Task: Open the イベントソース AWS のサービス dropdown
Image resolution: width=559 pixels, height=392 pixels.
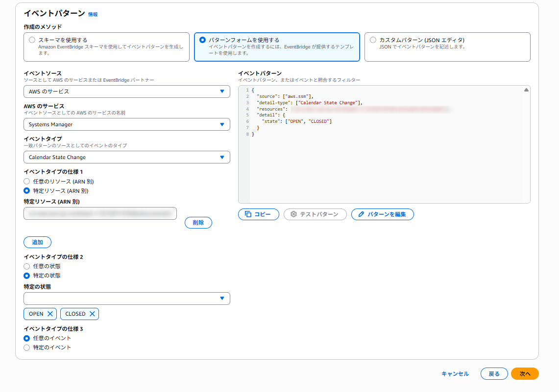Action: tap(126, 92)
